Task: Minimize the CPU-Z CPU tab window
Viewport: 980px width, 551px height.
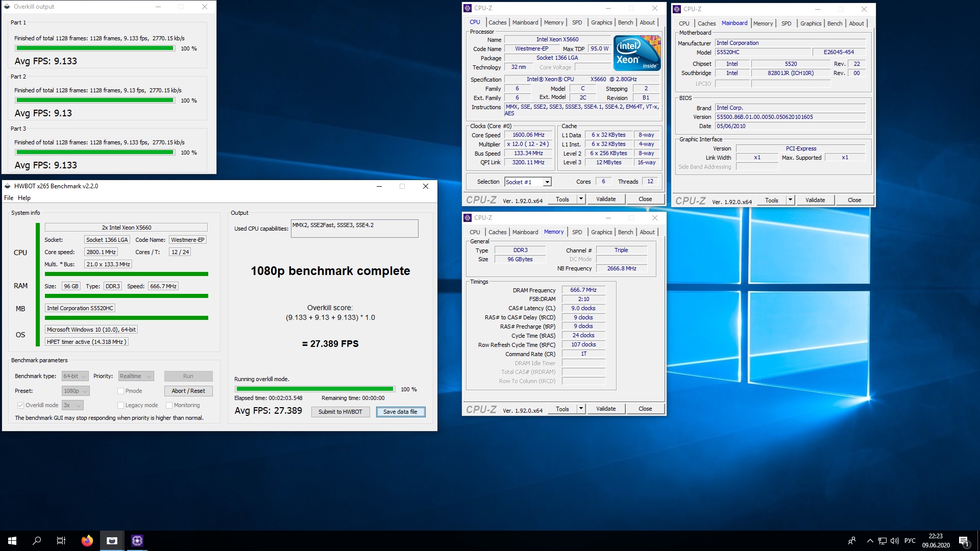Action: pyautogui.click(x=608, y=8)
